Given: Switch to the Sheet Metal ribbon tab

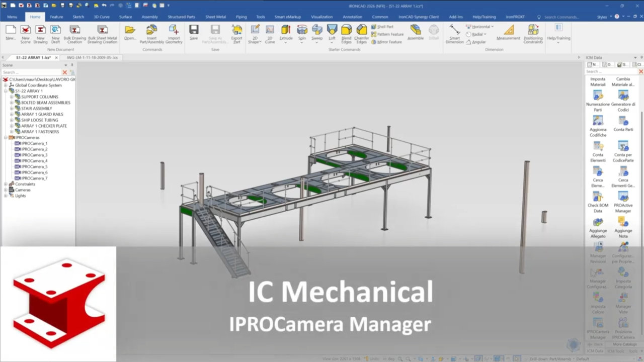Looking at the screenshot, I should tap(215, 17).
